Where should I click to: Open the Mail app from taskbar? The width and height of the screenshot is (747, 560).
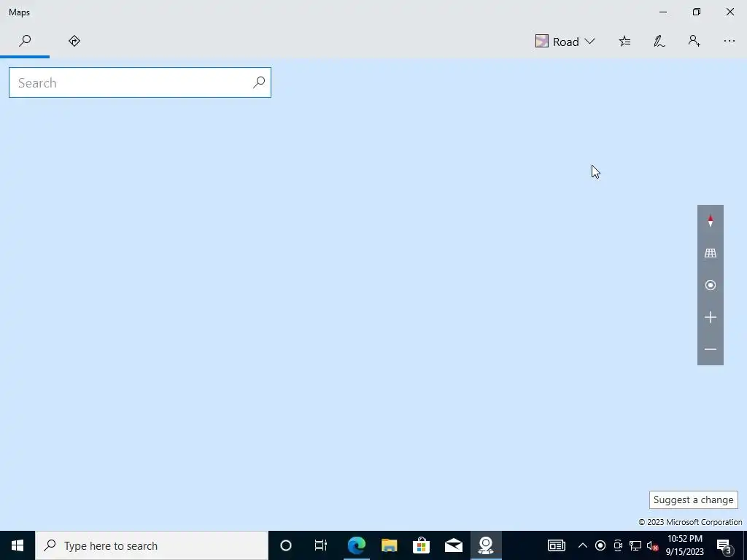point(454,545)
